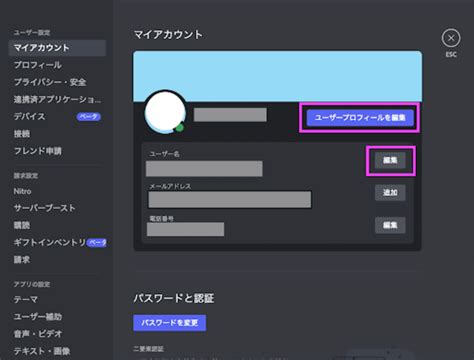Open ユーザー補助 accessibility settings

tap(57, 317)
